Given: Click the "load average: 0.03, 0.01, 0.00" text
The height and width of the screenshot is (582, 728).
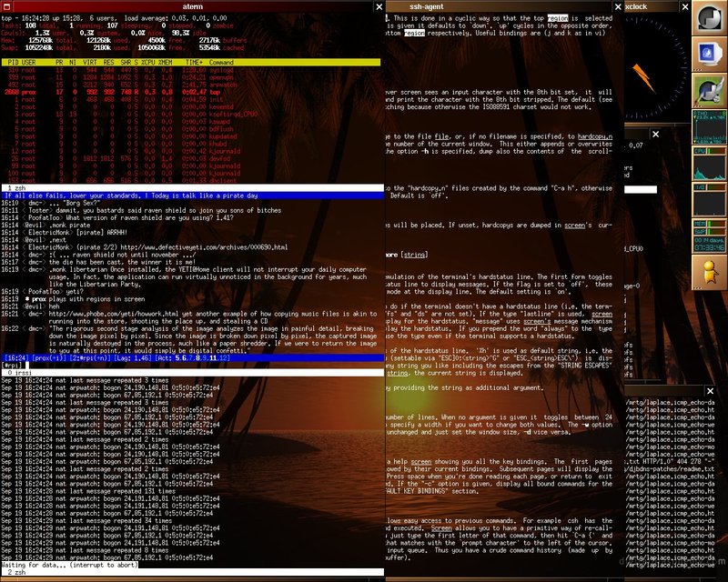Looking at the screenshot, I should [x=176, y=18].
